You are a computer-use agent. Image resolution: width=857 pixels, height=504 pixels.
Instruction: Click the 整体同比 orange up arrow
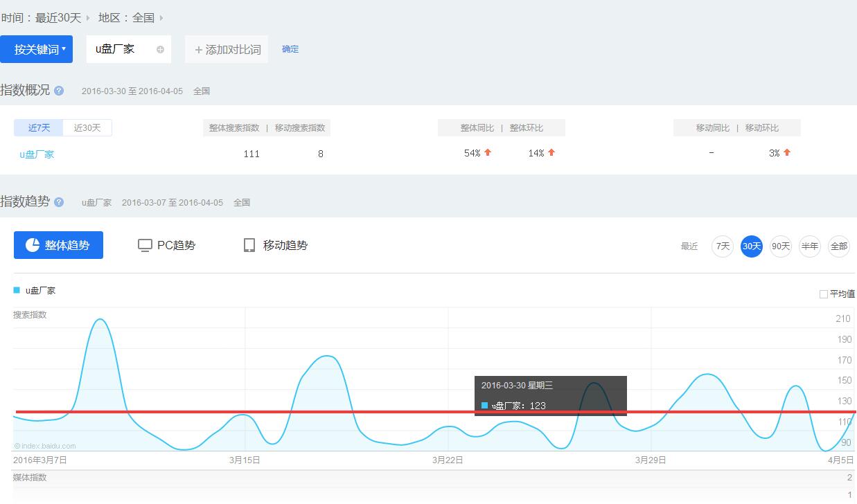click(488, 152)
